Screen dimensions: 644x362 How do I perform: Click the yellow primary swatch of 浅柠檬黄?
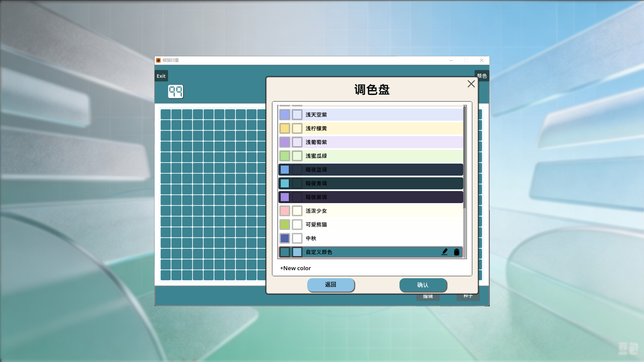[285, 128]
